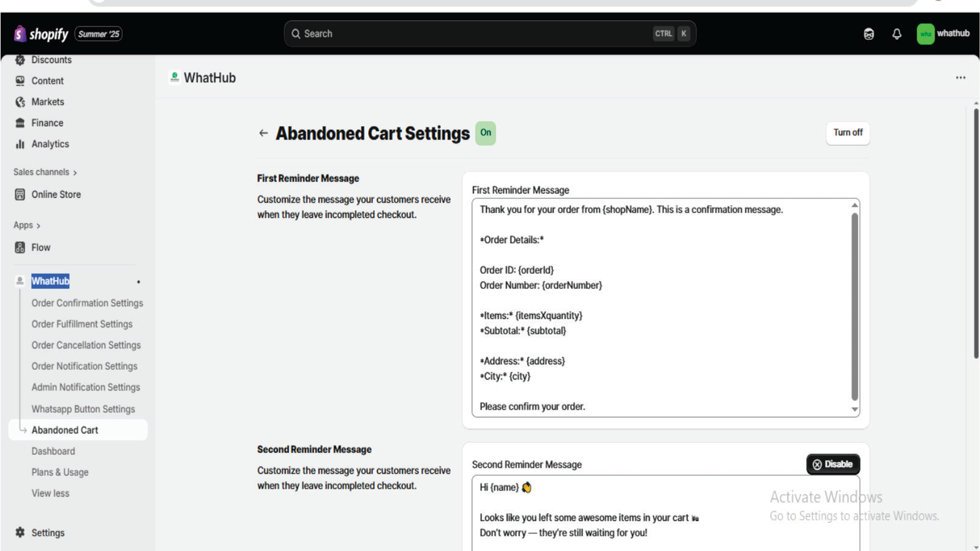The image size is (980, 551).
Task: Go to Plans & Usage page
Action: coord(60,472)
